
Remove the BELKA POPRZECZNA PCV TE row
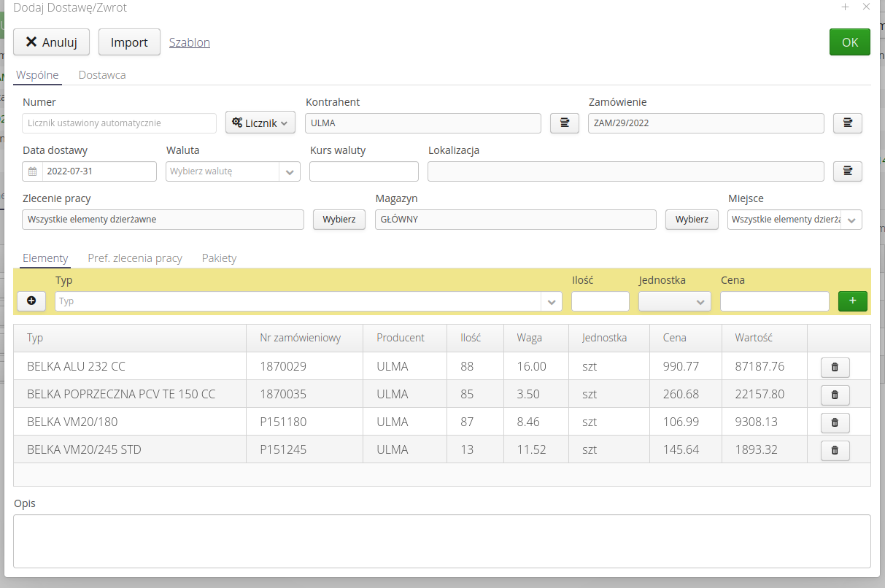(835, 395)
